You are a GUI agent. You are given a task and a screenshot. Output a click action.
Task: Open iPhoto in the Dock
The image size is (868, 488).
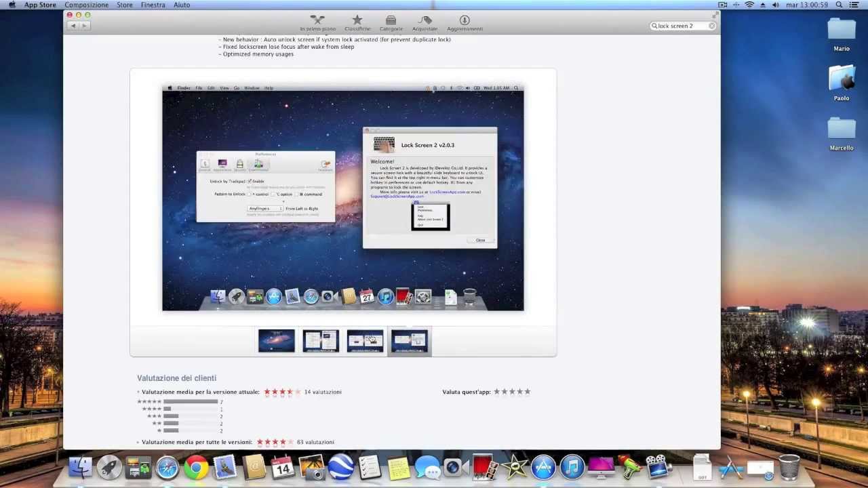[312, 467]
